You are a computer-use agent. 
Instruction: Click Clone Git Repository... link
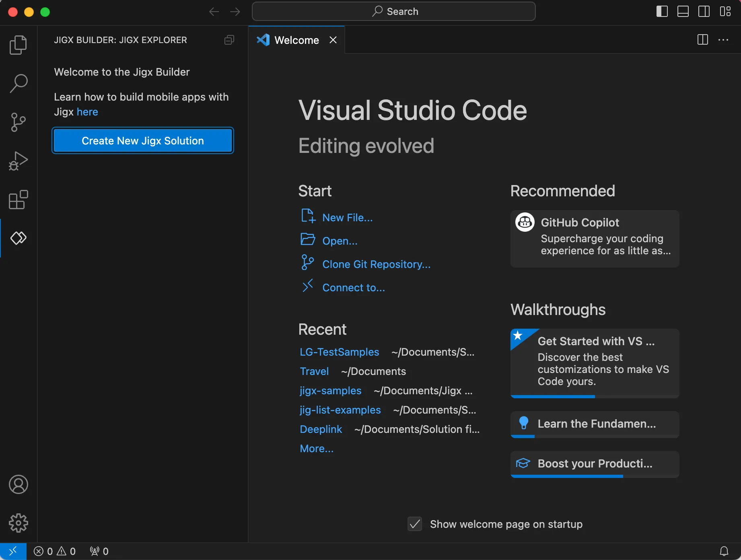pyautogui.click(x=377, y=264)
